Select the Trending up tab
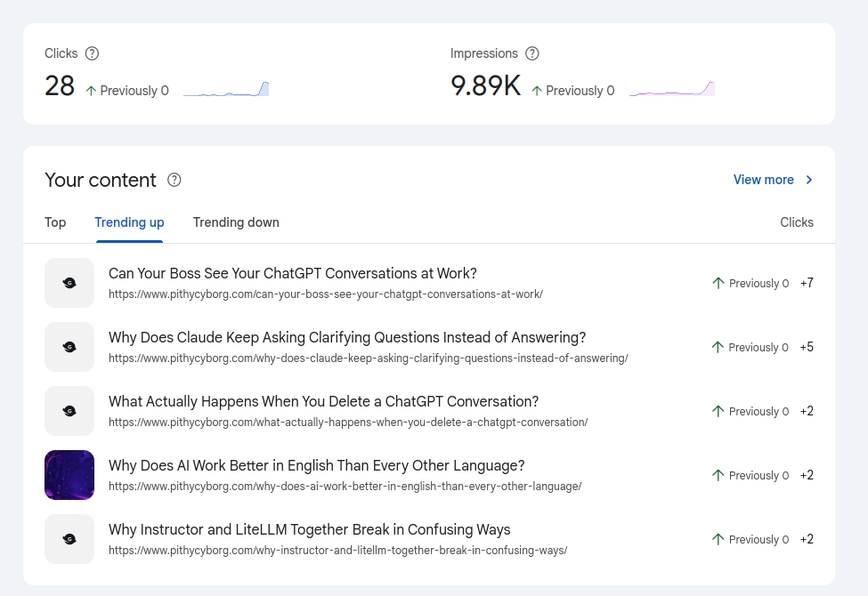Screen dimensions: 868x596 coord(130,222)
